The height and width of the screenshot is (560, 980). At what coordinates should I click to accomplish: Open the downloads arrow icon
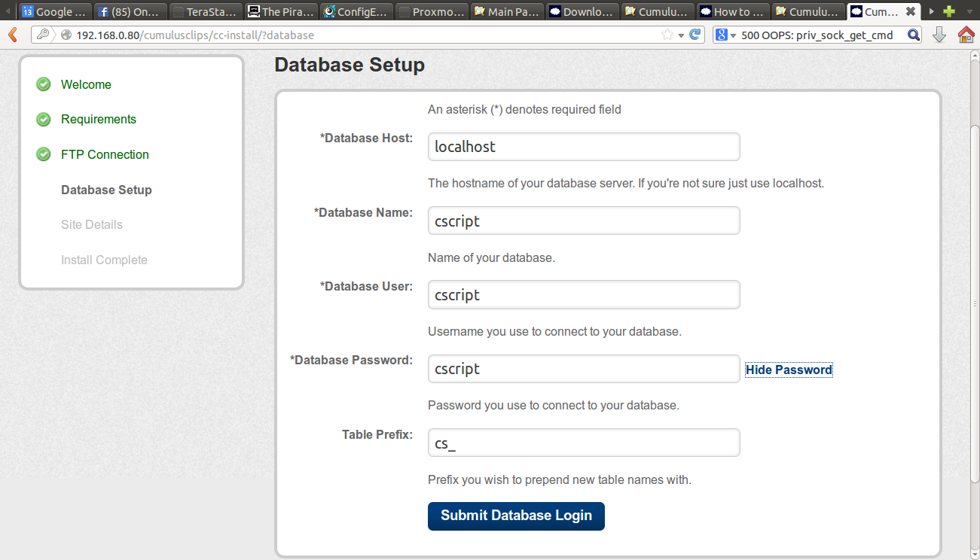click(939, 35)
